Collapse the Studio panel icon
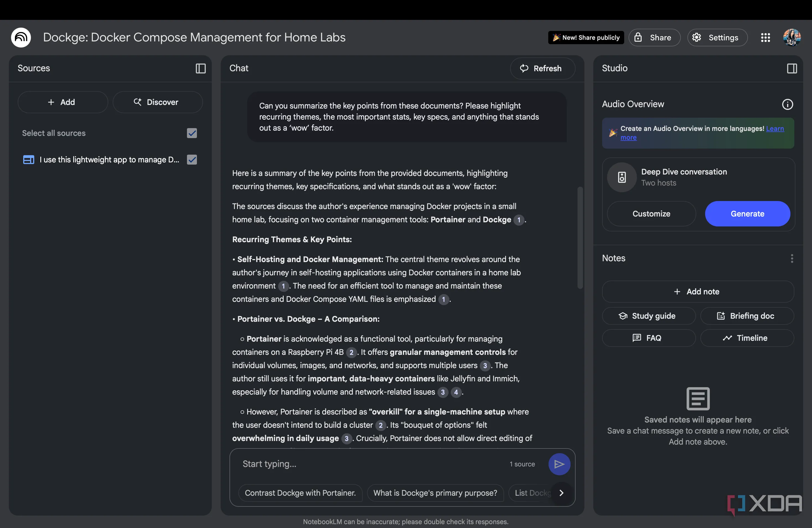 tap(792, 68)
